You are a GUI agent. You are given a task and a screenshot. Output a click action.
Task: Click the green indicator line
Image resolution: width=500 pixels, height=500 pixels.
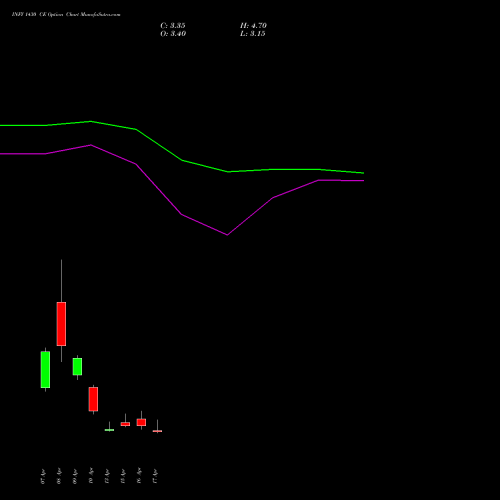point(182,160)
